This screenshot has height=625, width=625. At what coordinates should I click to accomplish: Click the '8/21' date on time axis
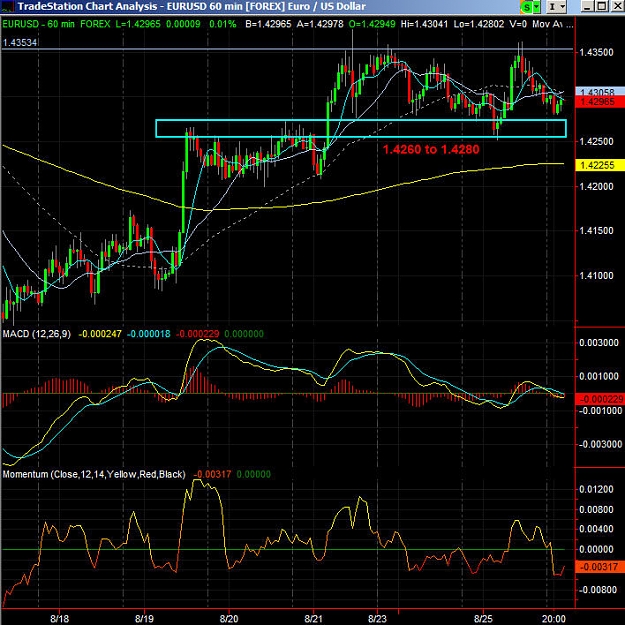[x=314, y=619]
